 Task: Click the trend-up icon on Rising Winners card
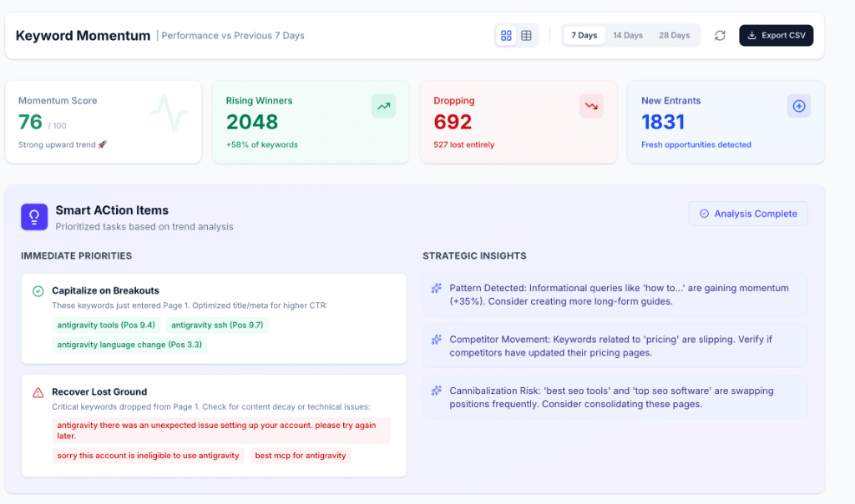pyautogui.click(x=383, y=106)
